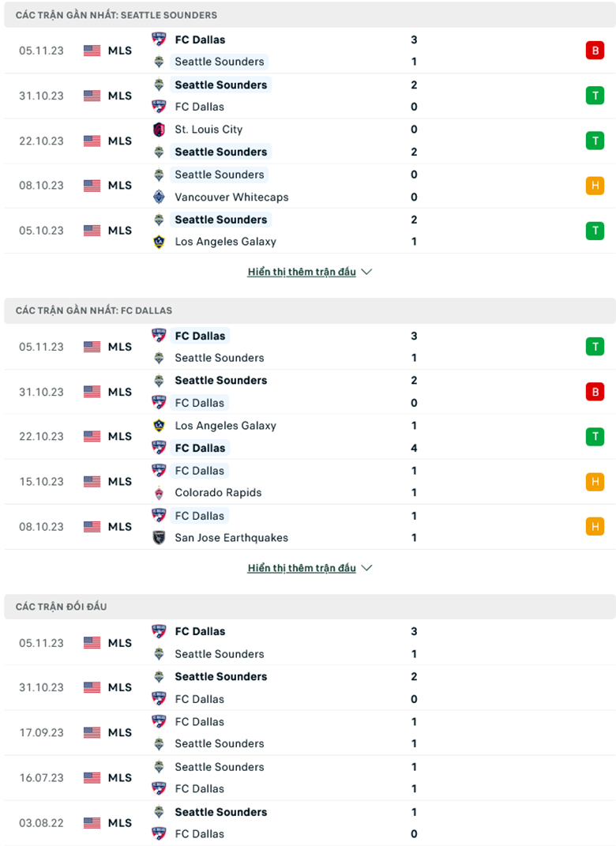Click the FC Dallas club crest
The width and height of the screenshot is (616, 846).
[x=160, y=39]
